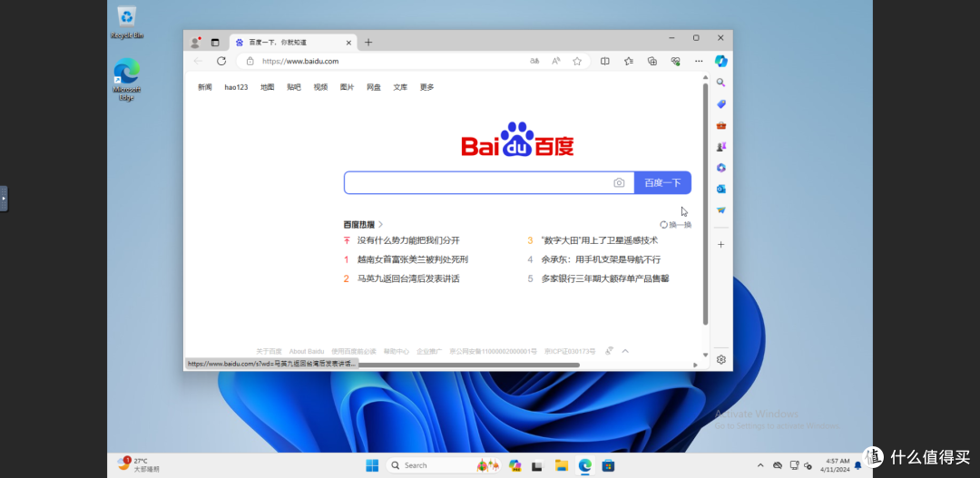This screenshot has width=980, height=478.
Task: Reload the Baidu page
Action: (x=221, y=62)
